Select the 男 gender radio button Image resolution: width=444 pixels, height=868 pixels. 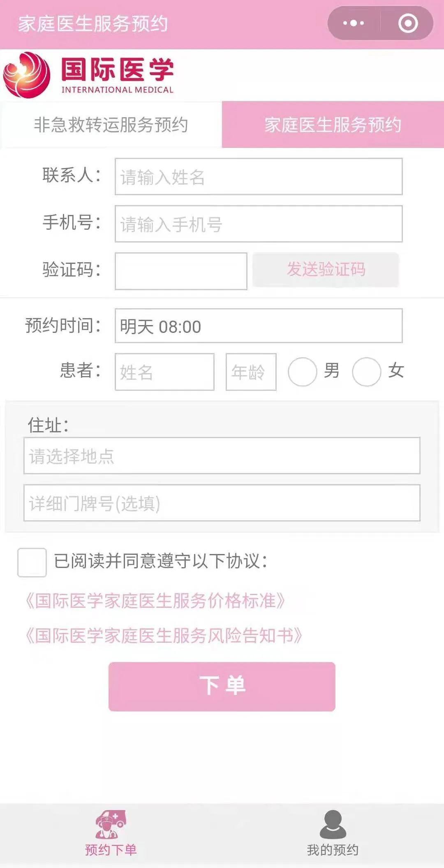coord(303,372)
